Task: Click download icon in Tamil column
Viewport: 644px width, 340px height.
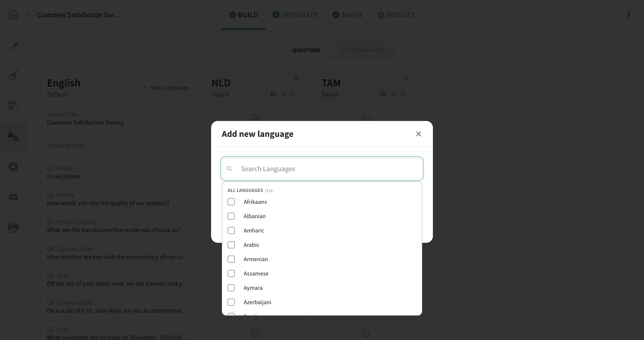Action: pyautogui.click(x=394, y=94)
